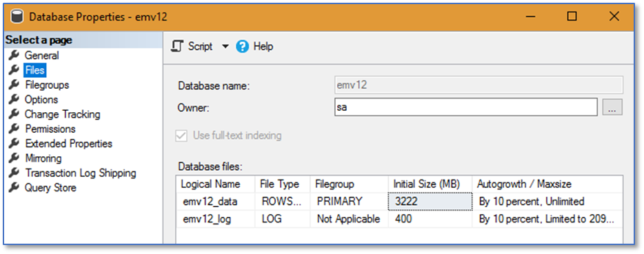Click wrench icon beside Transaction Log Shipping
Image resolution: width=644 pixels, height=254 pixels.
[x=14, y=173]
